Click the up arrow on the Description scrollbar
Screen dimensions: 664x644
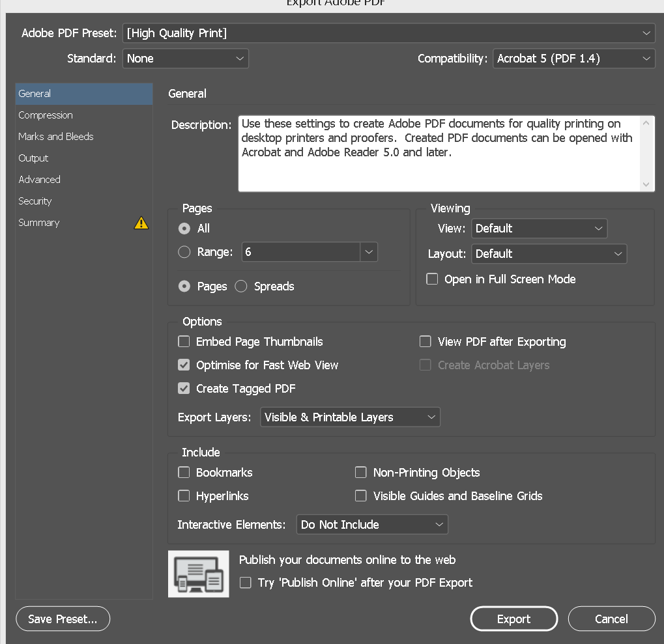646,121
